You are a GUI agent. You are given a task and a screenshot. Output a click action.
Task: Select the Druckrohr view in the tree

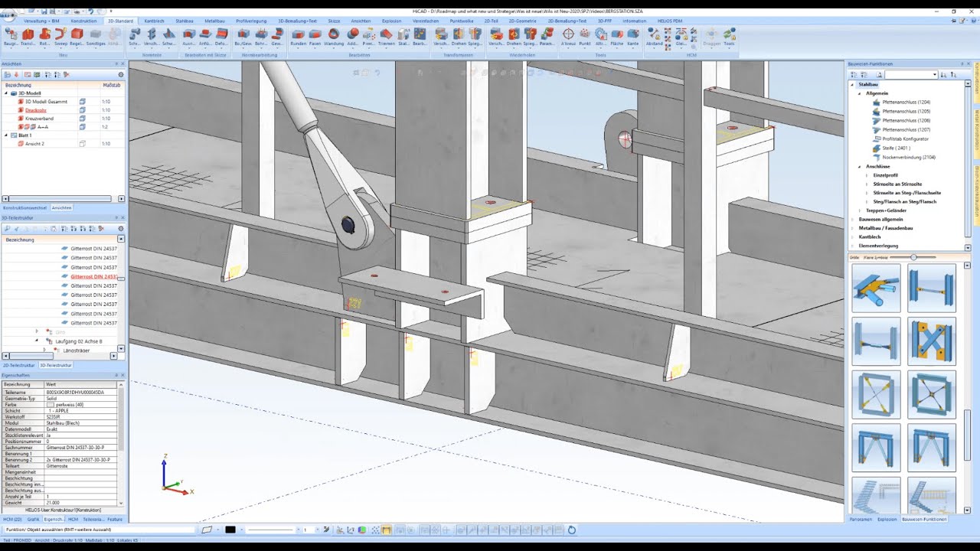tap(36, 110)
